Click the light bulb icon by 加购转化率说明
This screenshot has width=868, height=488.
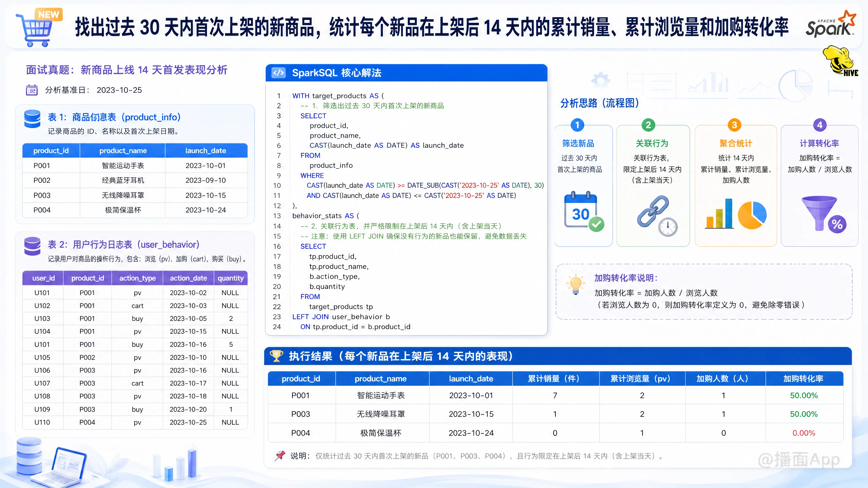576,285
